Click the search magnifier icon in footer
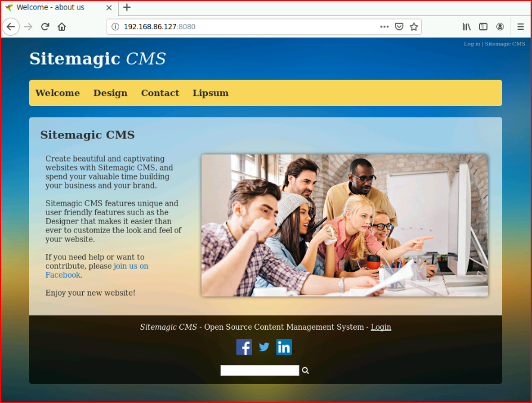Viewport: 532px width, 403px height. click(x=306, y=370)
